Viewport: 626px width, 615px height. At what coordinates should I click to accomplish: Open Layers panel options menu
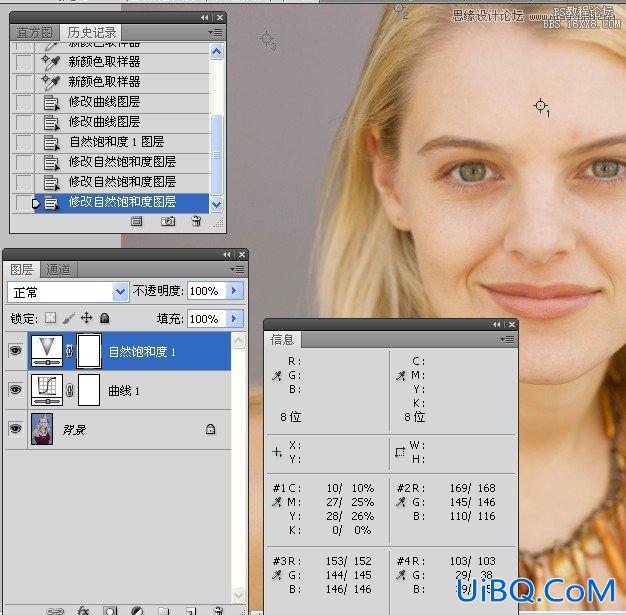pos(238,270)
